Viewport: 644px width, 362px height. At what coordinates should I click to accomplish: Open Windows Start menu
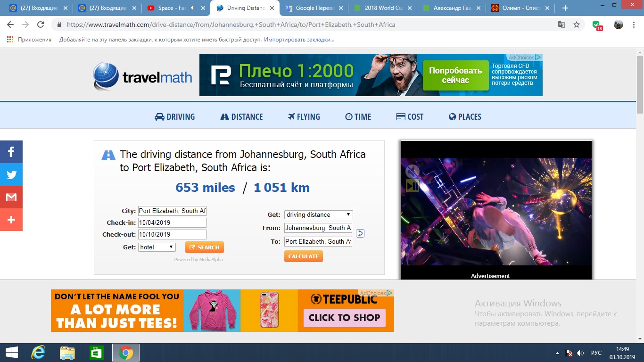(x=11, y=353)
